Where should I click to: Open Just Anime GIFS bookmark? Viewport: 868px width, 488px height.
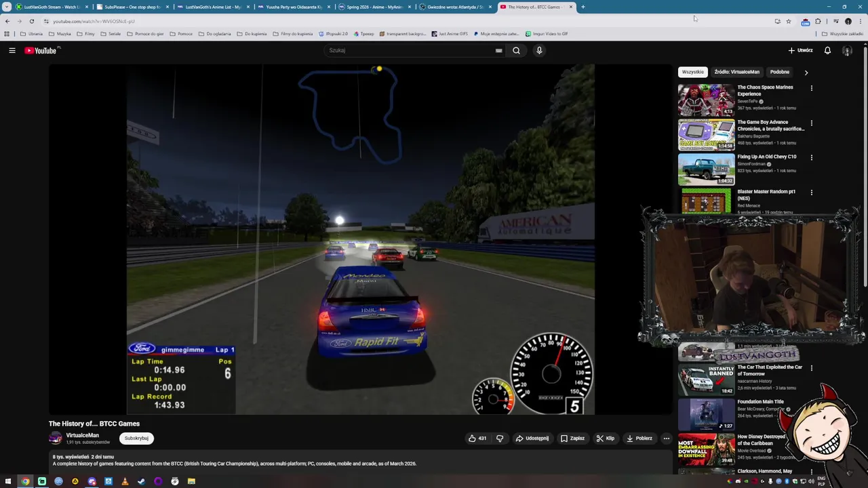coord(450,34)
